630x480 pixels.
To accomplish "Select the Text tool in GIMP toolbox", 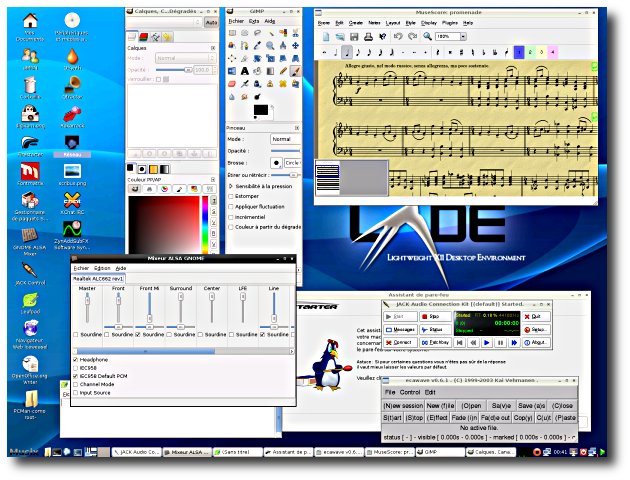I will pos(245,71).
